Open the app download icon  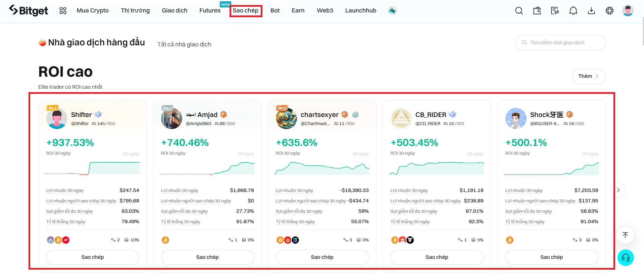point(591,11)
